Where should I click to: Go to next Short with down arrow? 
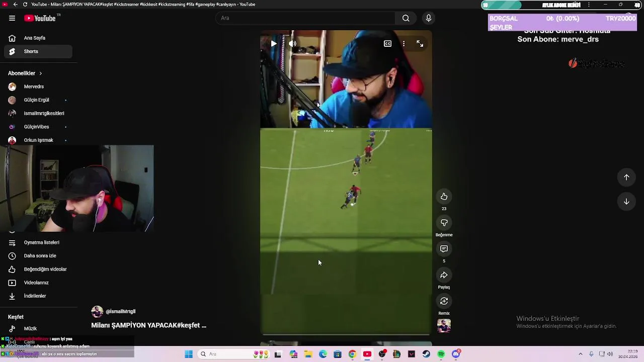pyautogui.click(x=626, y=202)
